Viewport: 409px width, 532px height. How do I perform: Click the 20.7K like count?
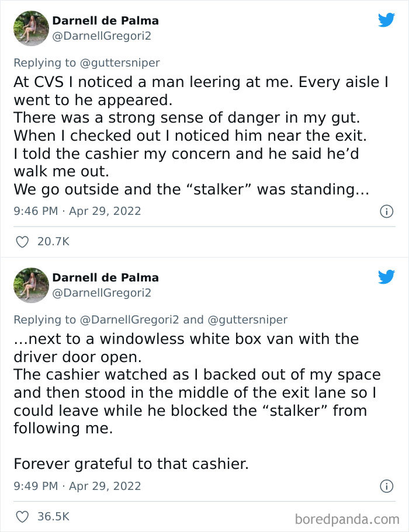[x=53, y=240]
